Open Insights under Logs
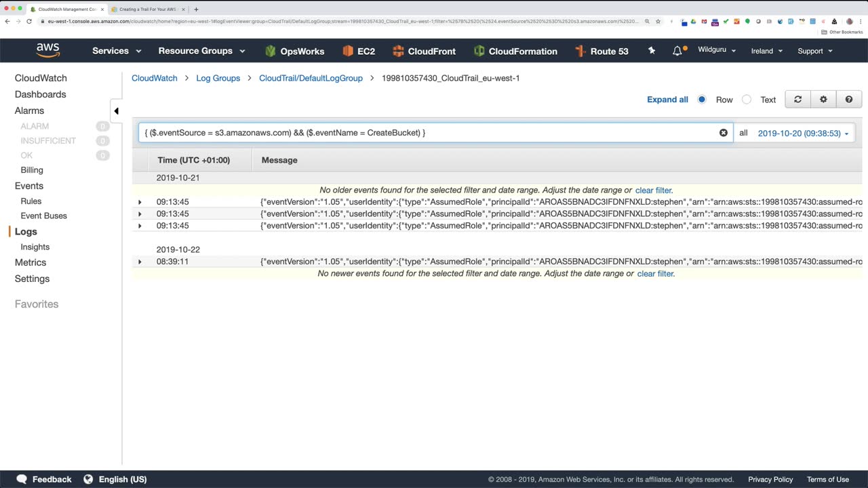This screenshot has height=488, width=868. [x=35, y=247]
